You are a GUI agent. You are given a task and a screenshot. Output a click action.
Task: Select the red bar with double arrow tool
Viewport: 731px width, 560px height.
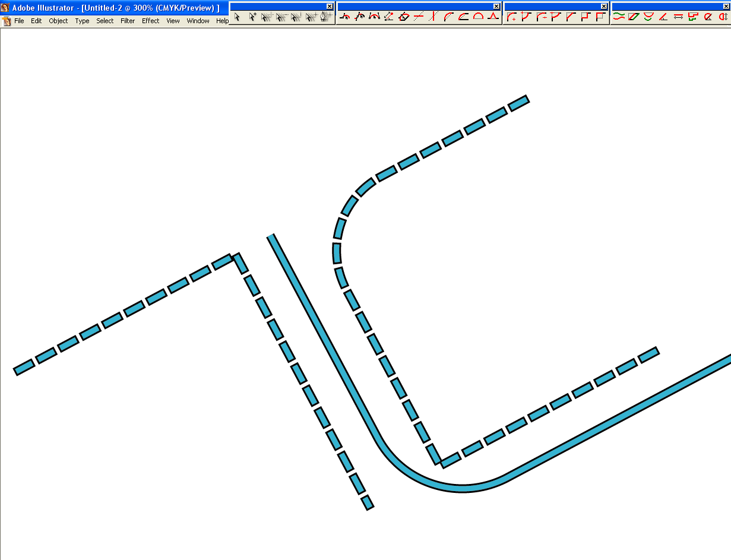(678, 17)
